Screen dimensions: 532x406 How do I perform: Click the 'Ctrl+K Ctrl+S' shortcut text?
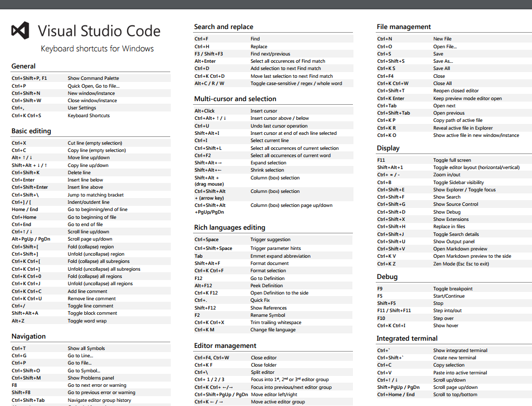26,116
